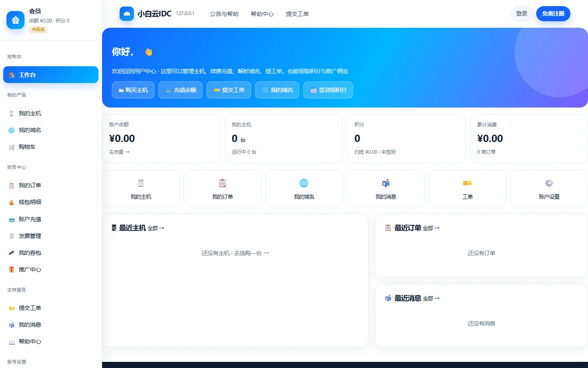
Task: Open 钱包明细 in the sidebar
Action: pos(51,202)
